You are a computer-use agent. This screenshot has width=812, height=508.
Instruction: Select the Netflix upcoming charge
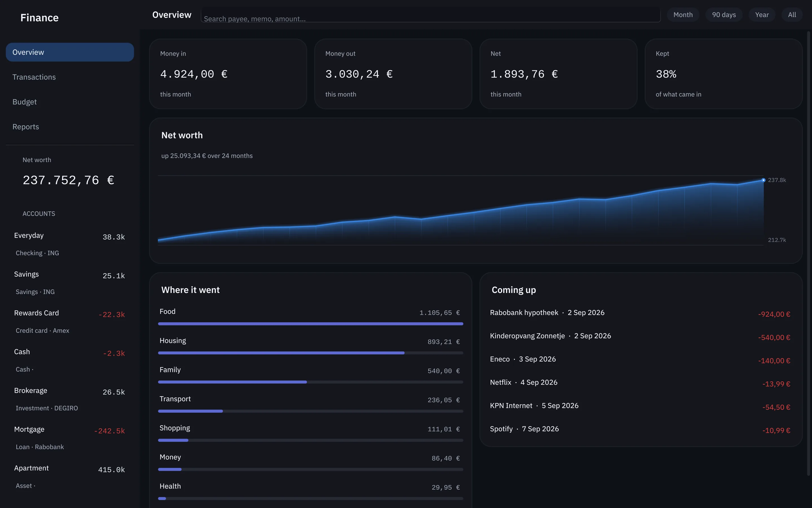[640, 383]
